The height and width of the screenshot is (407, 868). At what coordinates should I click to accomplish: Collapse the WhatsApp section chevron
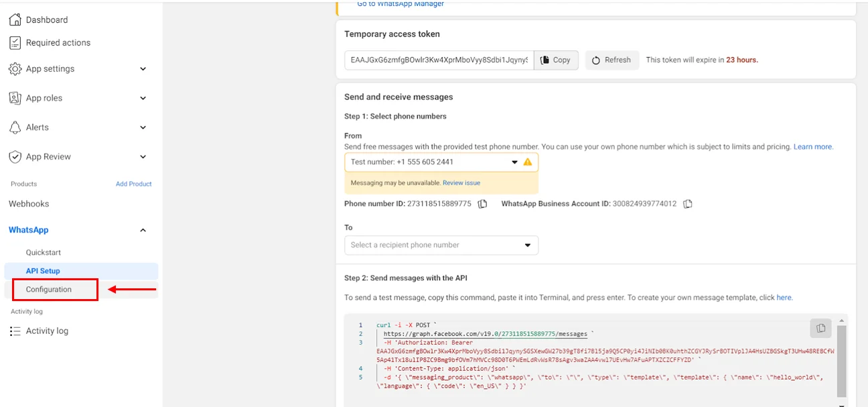point(143,230)
